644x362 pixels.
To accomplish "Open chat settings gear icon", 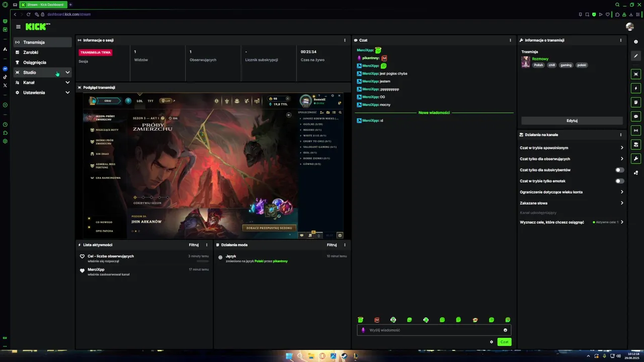I will pyautogui.click(x=492, y=342).
